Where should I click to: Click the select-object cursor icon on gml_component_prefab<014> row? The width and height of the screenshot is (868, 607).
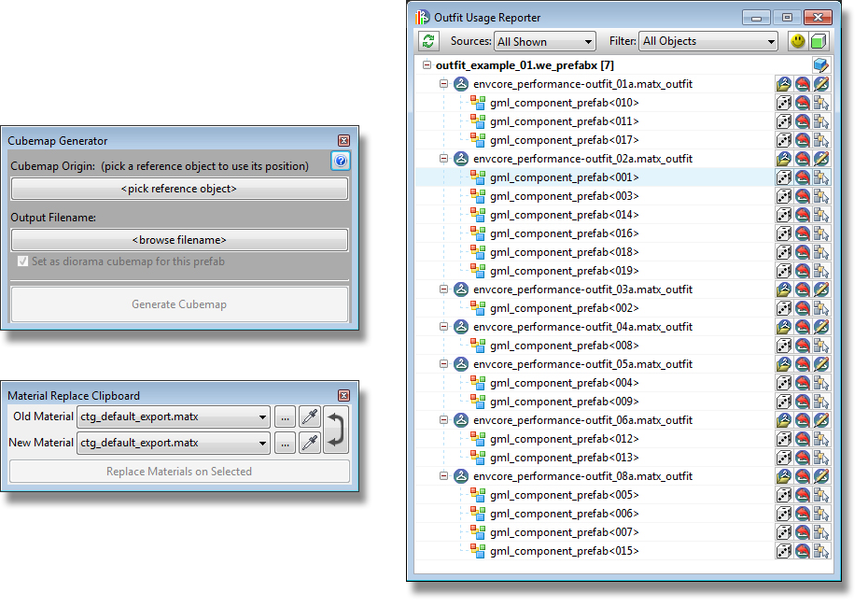821,215
